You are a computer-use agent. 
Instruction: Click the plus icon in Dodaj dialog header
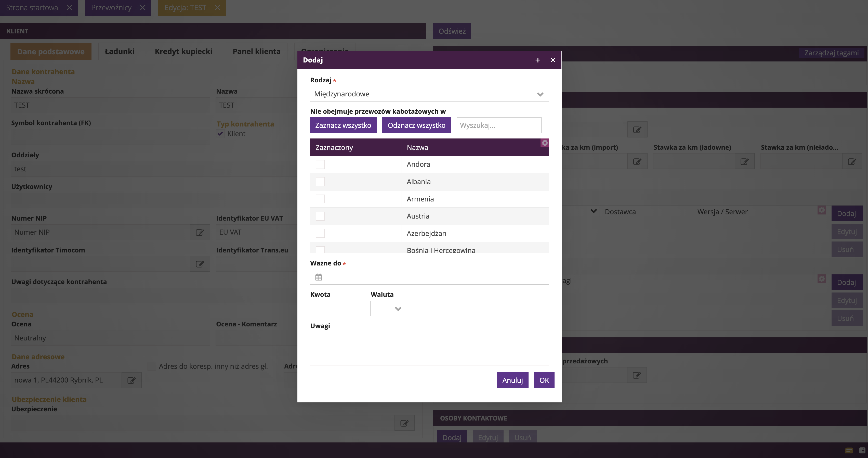[538, 60]
